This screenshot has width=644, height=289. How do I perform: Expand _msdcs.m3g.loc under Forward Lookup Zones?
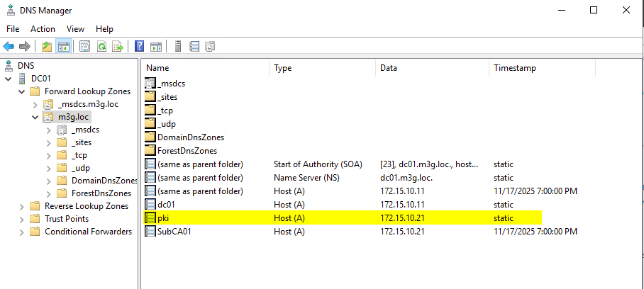pyautogui.click(x=35, y=104)
